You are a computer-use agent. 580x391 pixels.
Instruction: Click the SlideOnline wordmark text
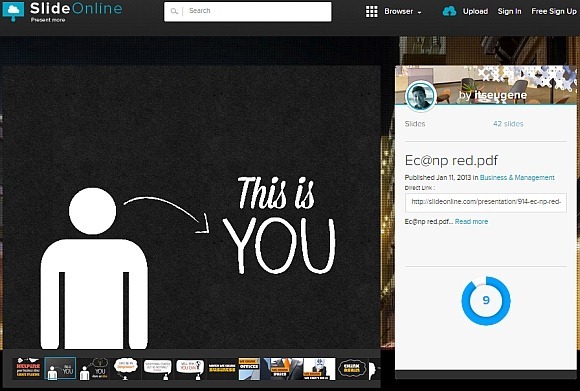point(76,8)
